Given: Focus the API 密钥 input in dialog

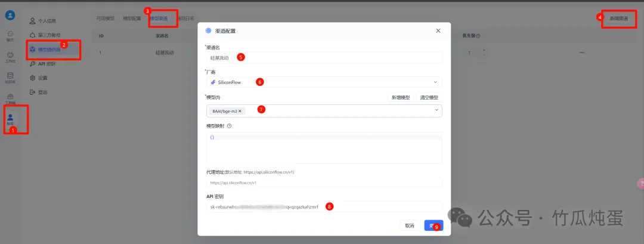Looking at the screenshot, I should (324, 206).
